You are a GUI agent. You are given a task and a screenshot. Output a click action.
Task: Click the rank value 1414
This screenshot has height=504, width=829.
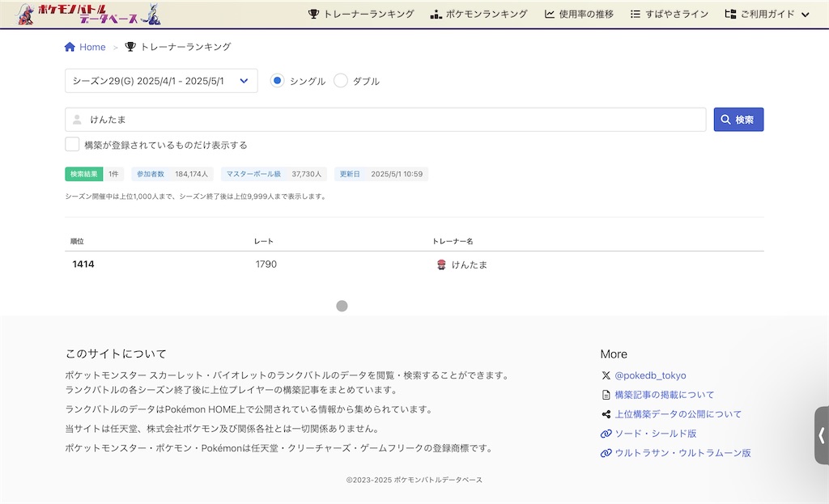tap(83, 265)
